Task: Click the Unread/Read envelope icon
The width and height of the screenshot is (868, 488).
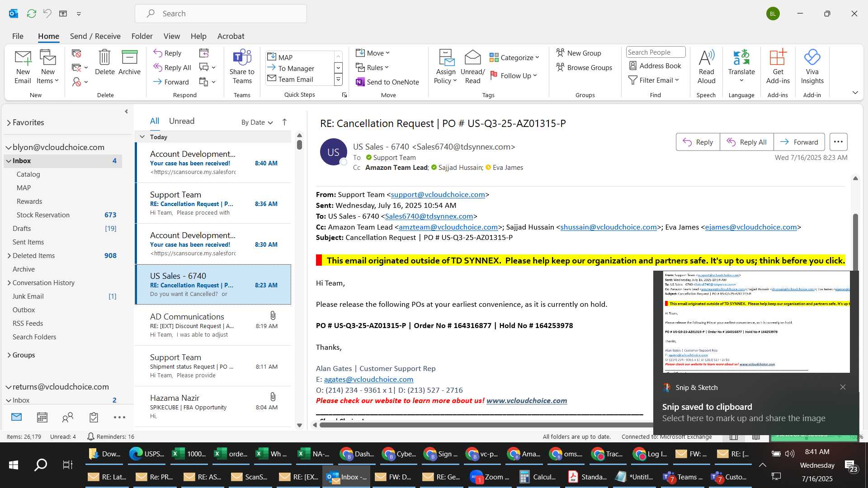Action: [x=472, y=67]
